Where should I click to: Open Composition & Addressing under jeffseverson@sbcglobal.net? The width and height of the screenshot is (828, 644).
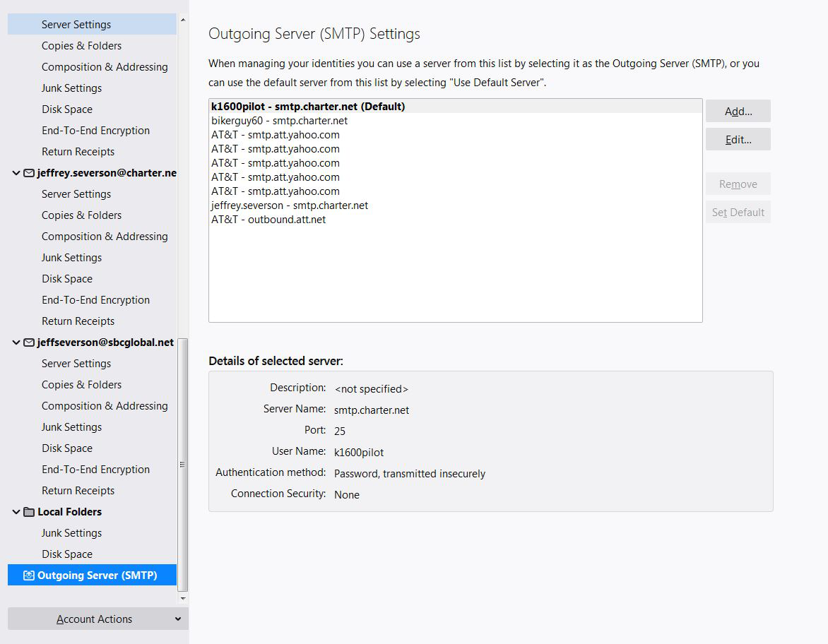pos(105,406)
